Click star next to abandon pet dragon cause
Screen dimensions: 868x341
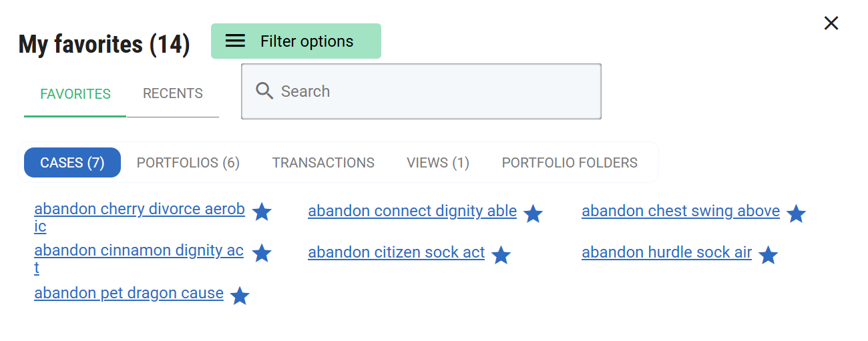pos(240,296)
